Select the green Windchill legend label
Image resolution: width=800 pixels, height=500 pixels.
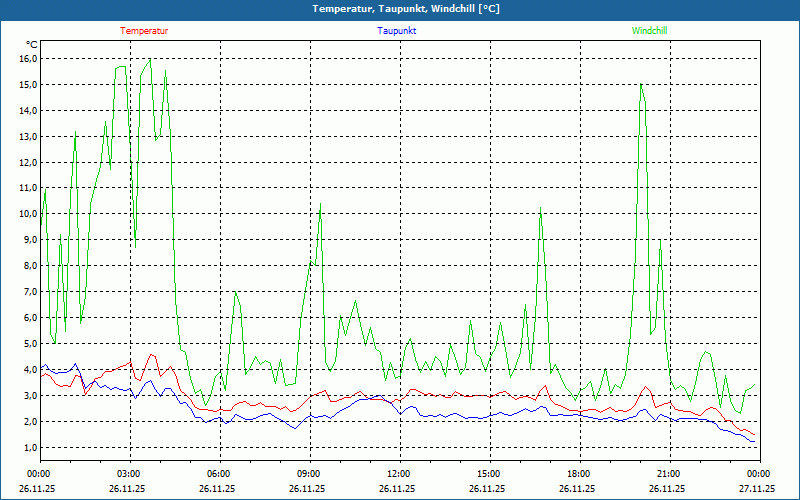pyautogui.click(x=650, y=31)
